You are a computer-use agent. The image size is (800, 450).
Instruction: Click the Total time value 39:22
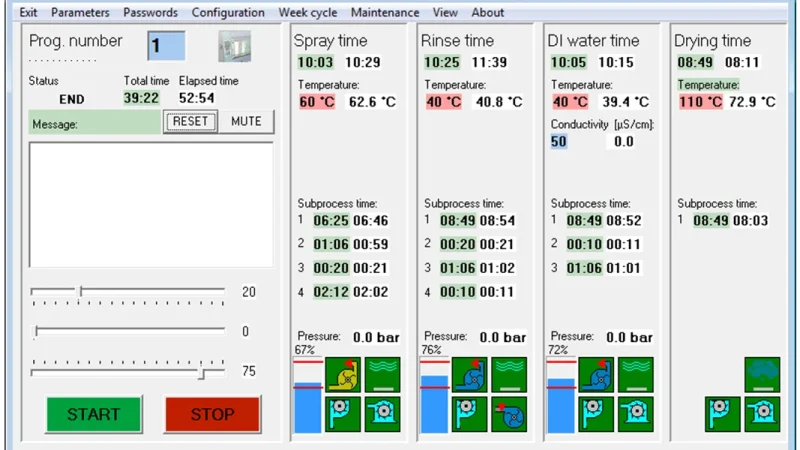point(141,98)
